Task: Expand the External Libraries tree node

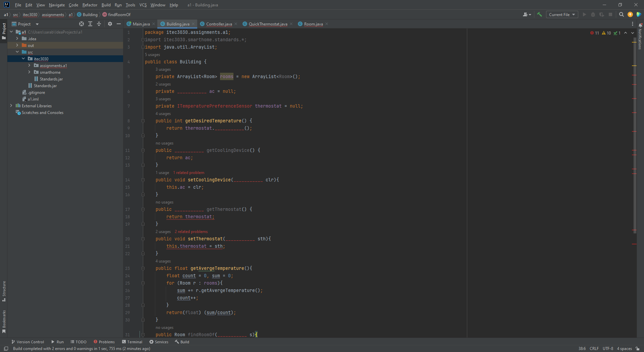Action: pyautogui.click(x=11, y=106)
